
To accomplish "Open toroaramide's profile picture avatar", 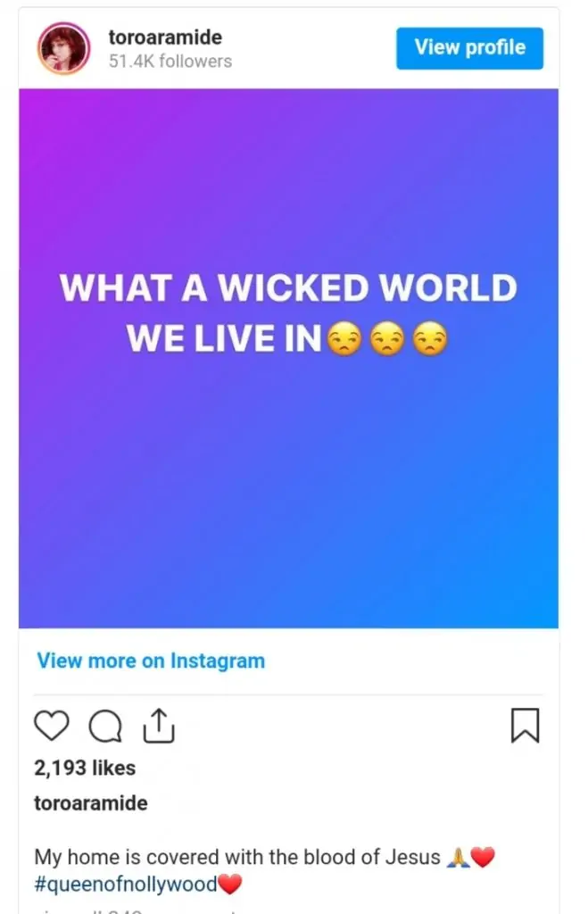I will 63,48.
